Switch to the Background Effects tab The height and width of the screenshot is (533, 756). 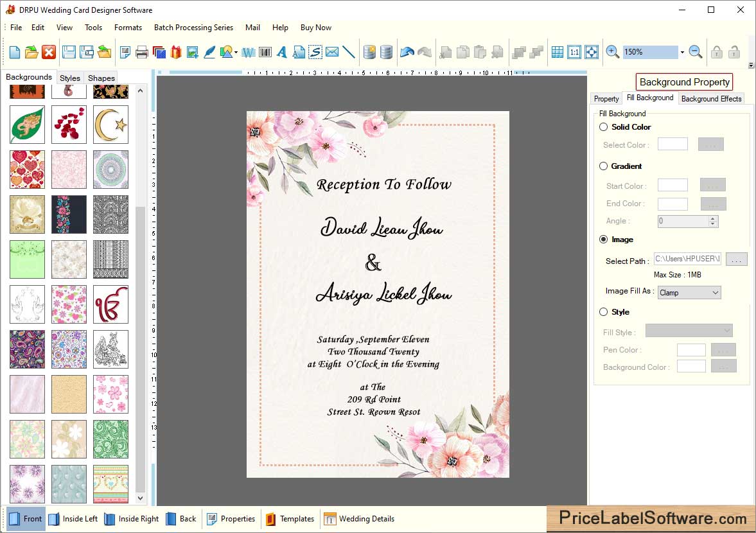coord(711,98)
